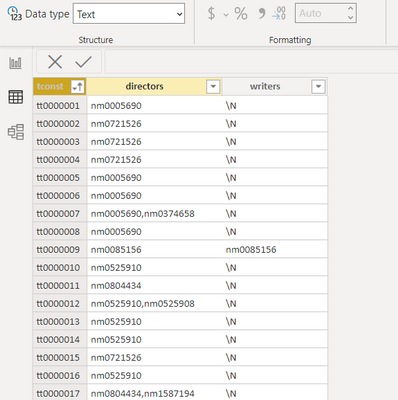Apply currency format dollar icon
Screen dimensions: 398x400
[211, 14]
